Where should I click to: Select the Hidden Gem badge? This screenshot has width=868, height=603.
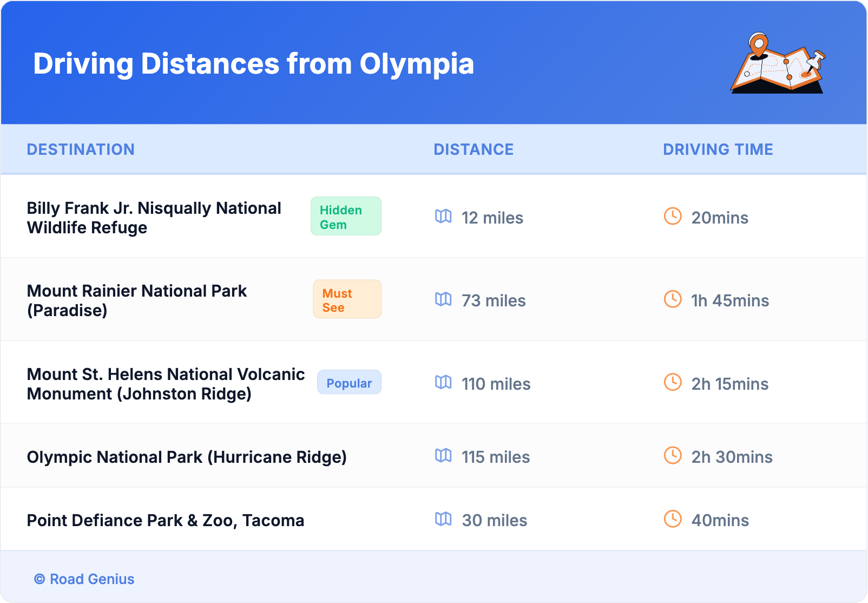point(346,217)
